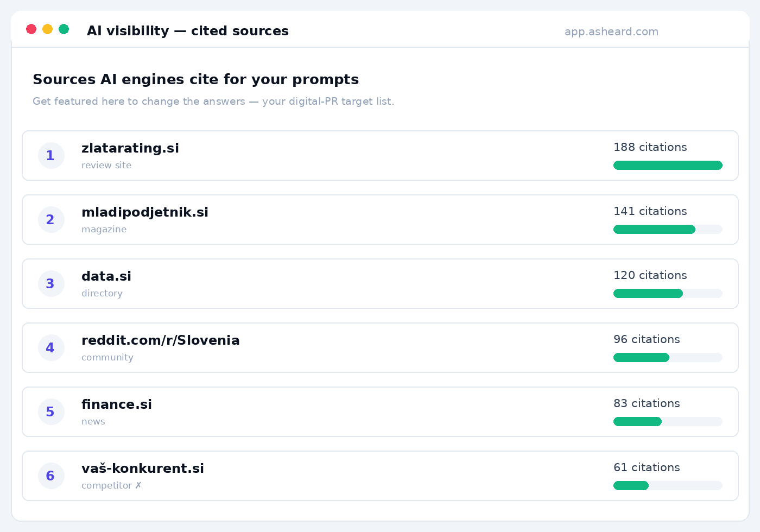The width and height of the screenshot is (760, 532).
Task: Click the rank 3 number badge
Action: click(x=51, y=284)
